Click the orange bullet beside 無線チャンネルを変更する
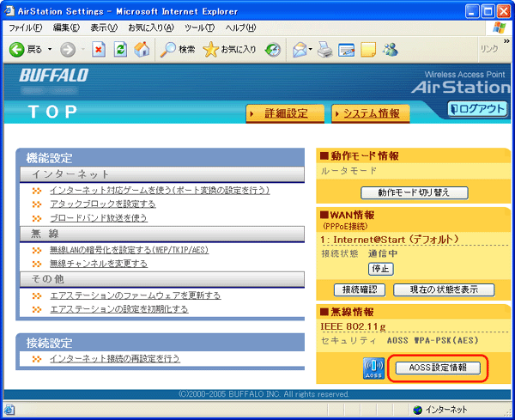The image size is (515, 420). (x=37, y=264)
